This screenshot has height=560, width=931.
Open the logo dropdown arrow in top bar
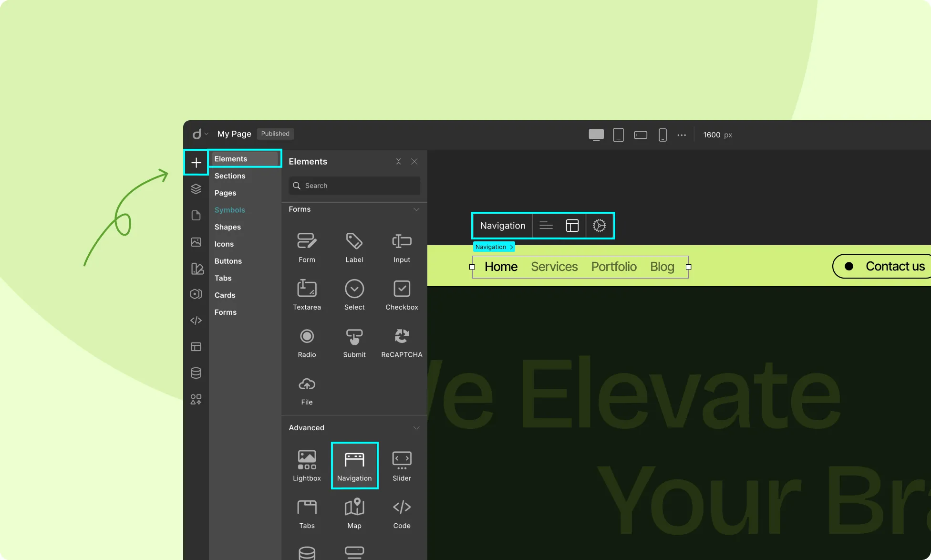tap(206, 134)
